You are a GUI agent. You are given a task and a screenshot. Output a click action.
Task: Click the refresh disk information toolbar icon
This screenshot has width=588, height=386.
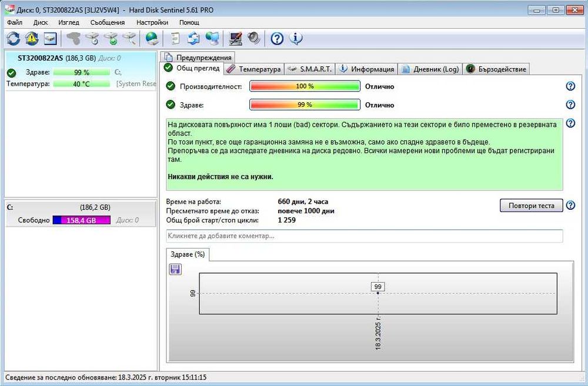click(x=14, y=38)
